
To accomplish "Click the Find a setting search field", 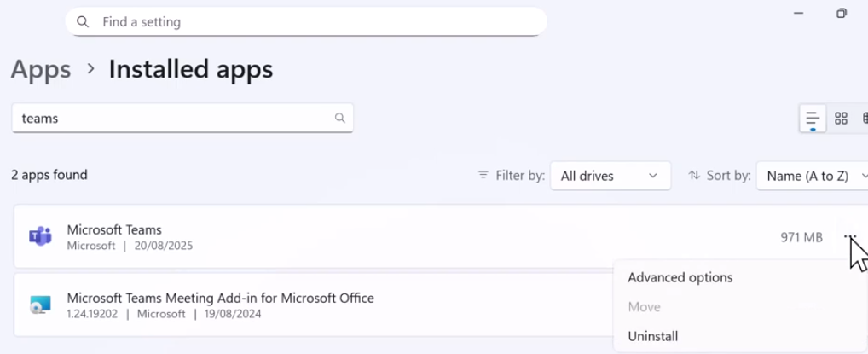I will click(x=306, y=21).
